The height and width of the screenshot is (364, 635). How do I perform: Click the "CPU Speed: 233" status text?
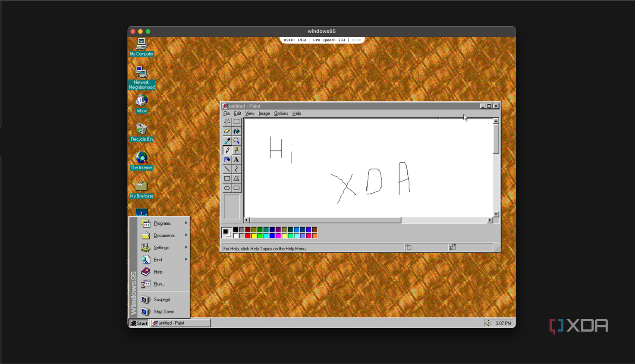coord(329,40)
